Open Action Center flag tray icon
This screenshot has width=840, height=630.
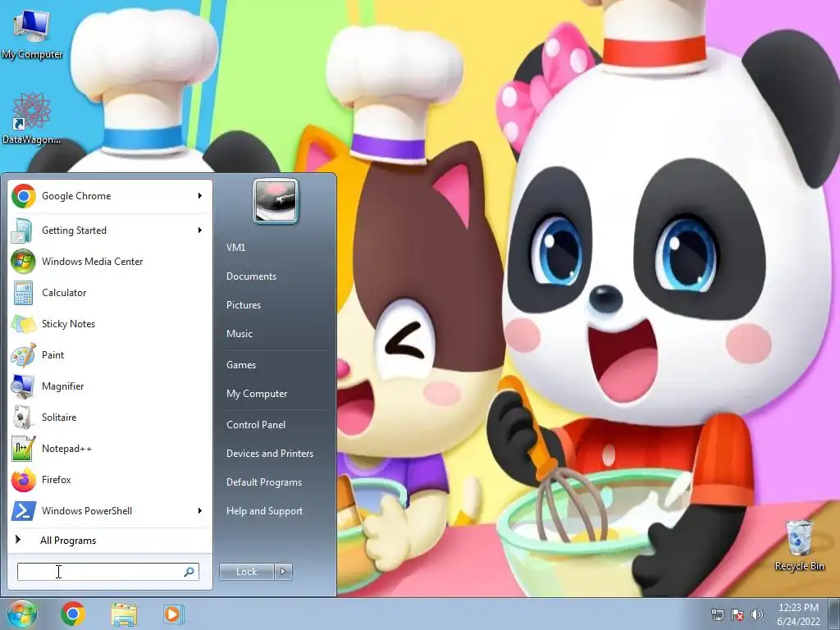click(x=737, y=614)
